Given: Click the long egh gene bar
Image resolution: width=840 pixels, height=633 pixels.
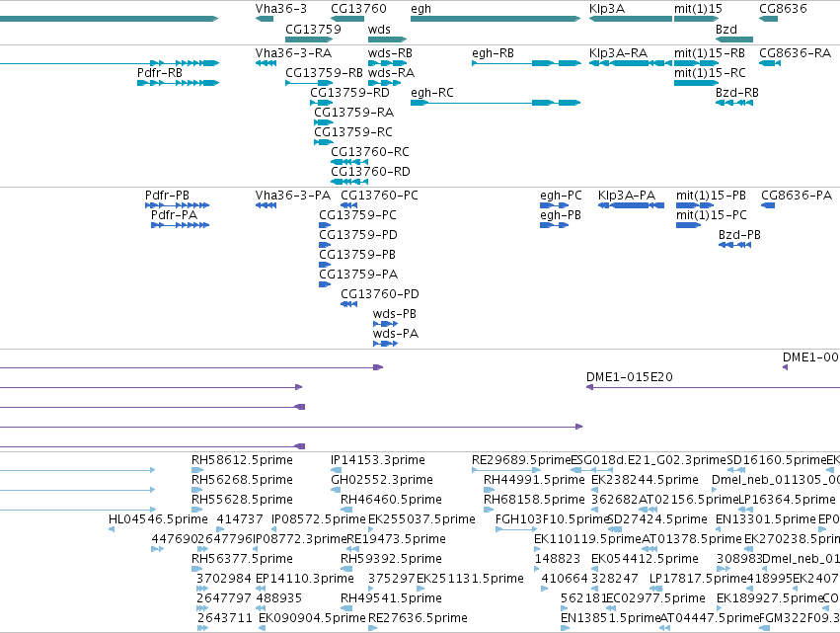Looking at the screenshot, I should click(x=495, y=19).
